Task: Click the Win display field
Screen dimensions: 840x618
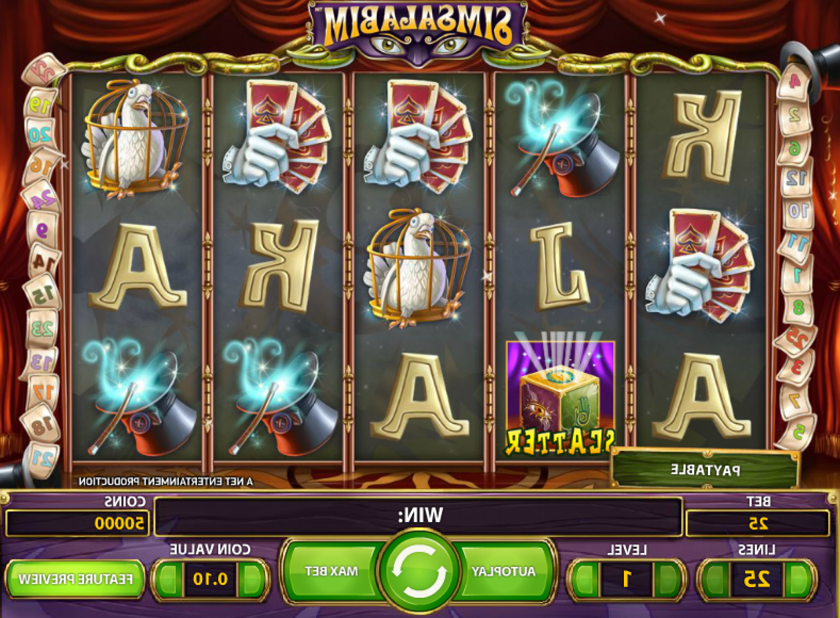Action: [418, 516]
